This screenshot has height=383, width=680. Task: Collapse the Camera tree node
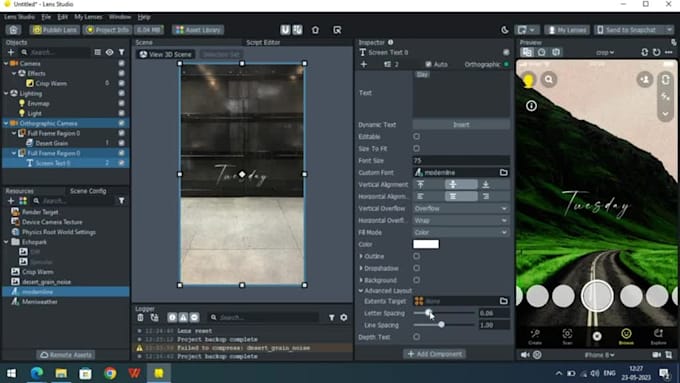tap(6, 63)
